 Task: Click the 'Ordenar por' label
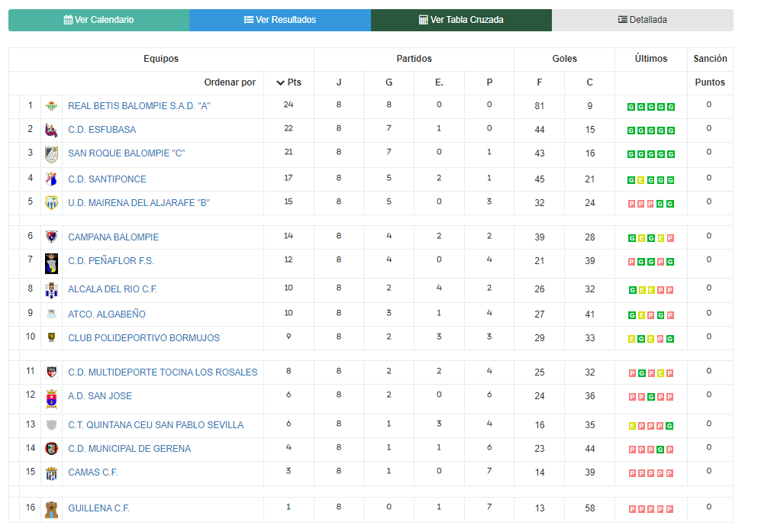(230, 82)
